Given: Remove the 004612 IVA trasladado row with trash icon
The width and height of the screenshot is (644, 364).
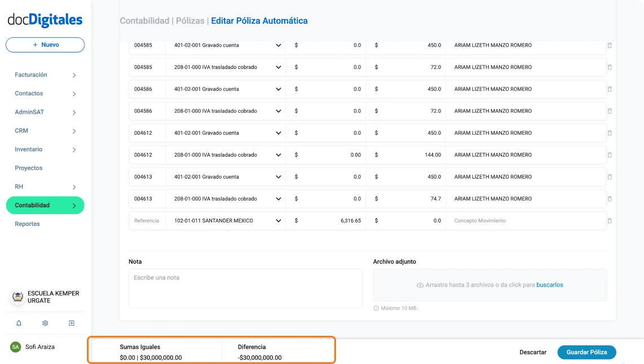Looking at the screenshot, I should (610, 154).
